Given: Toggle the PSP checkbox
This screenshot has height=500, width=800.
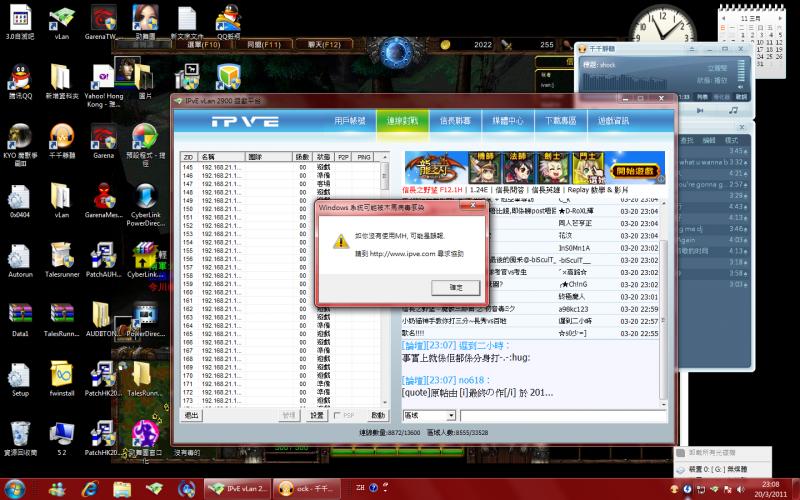Looking at the screenshot, I should point(337,415).
